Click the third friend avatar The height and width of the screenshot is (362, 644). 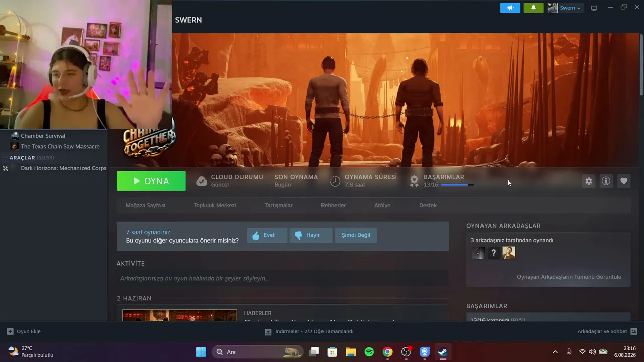click(x=509, y=253)
